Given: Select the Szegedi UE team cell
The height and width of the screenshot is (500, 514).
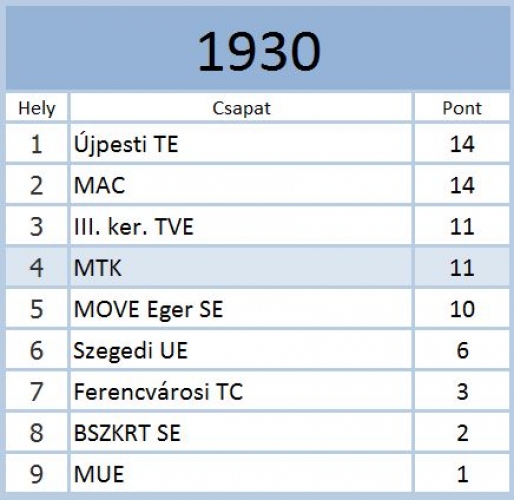Looking at the screenshot, I should (241, 350).
